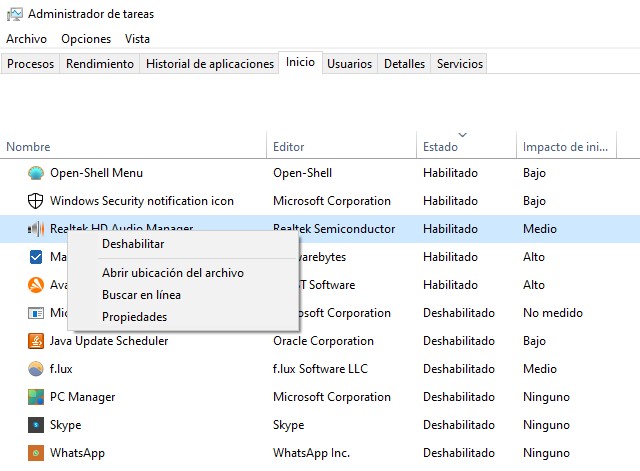The height and width of the screenshot is (471, 640).
Task: Click the WhatsApp startup icon
Action: tap(36, 453)
